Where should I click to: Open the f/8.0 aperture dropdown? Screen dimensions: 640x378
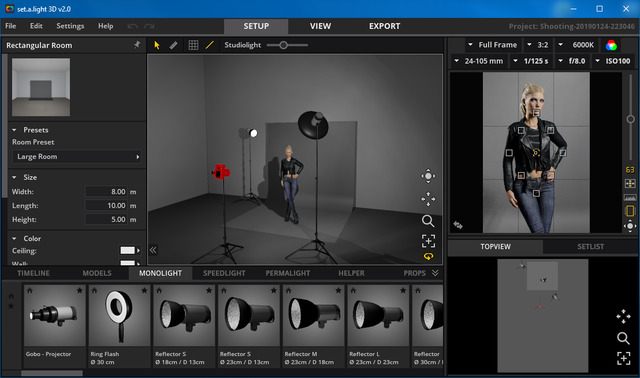click(x=572, y=61)
